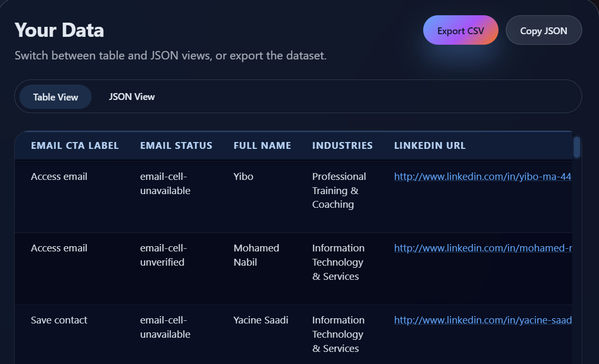
Task: Sort by the INDUSTRIES column
Action: click(x=342, y=145)
